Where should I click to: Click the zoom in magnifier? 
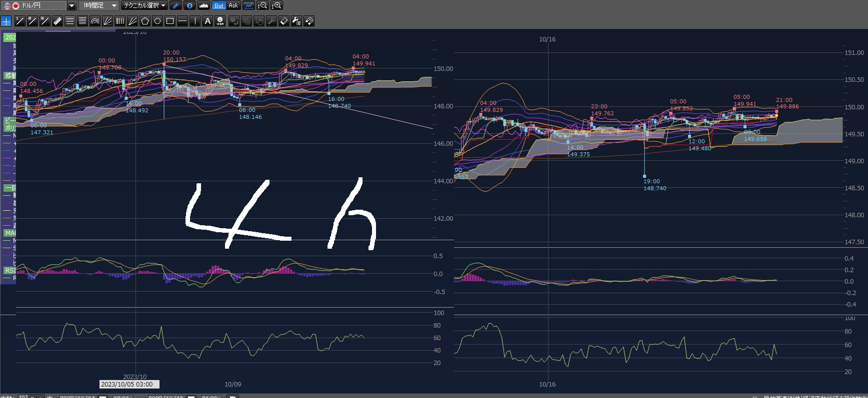276,5
